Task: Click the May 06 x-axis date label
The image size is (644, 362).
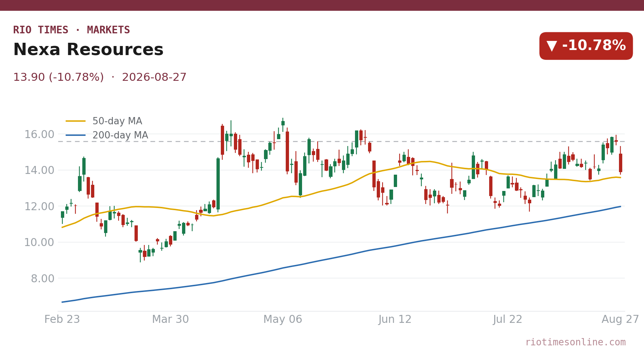Action: 282,320
